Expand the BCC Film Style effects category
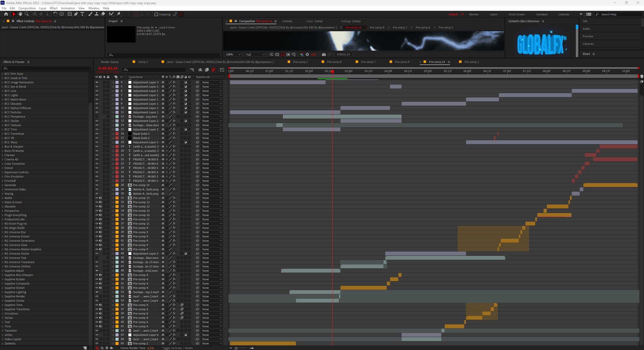644x350 pixels. (x=3, y=74)
